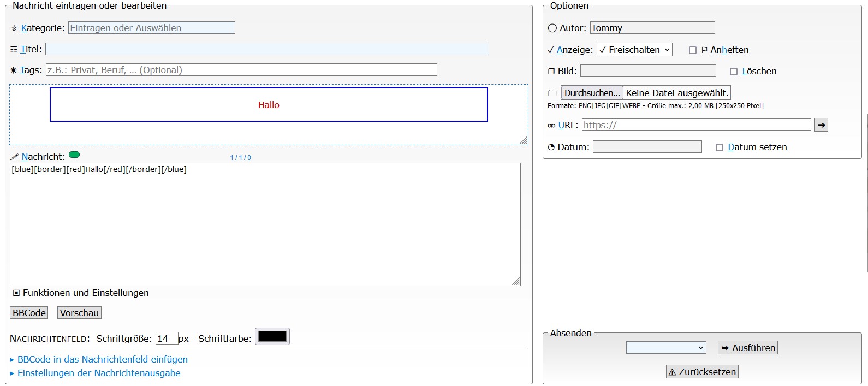868x386 pixels.
Task: Click the chain link icon before URL
Action: [551, 126]
